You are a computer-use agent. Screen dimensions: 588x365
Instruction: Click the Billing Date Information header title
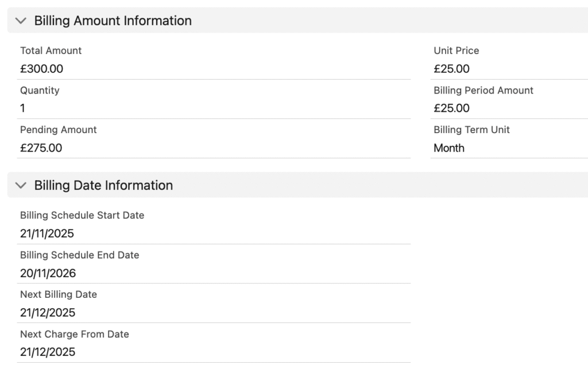pyautogui.click(x=103, y=185)
